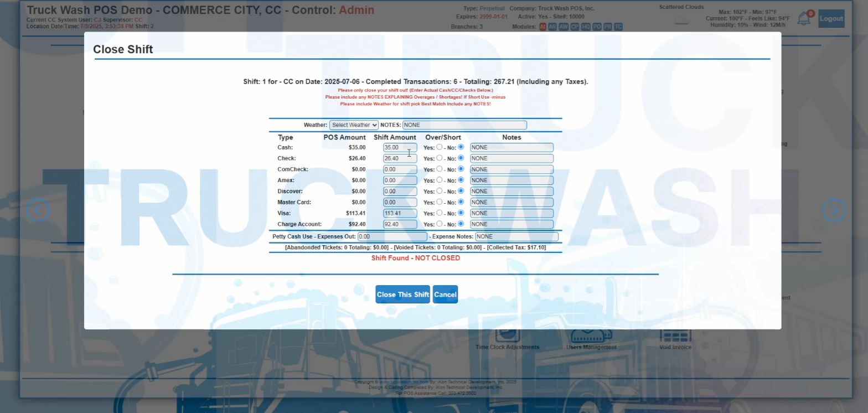Click the weather NOTES input field
The width and height of the screenshot is (868, 413).
[x=464, y=125]
